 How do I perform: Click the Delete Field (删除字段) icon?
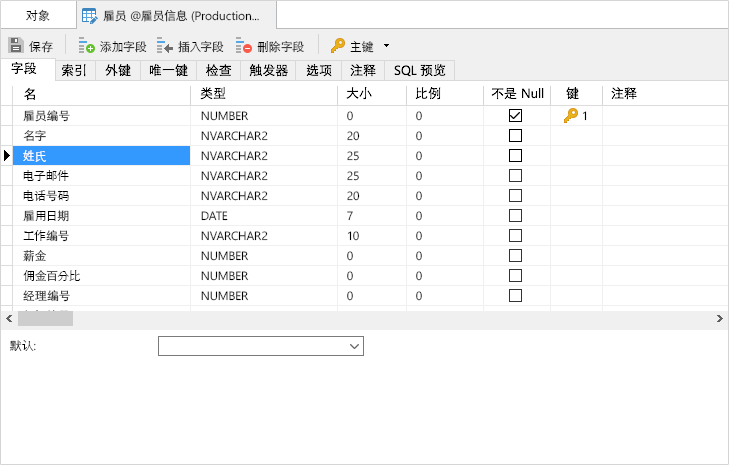coord(244,46)
